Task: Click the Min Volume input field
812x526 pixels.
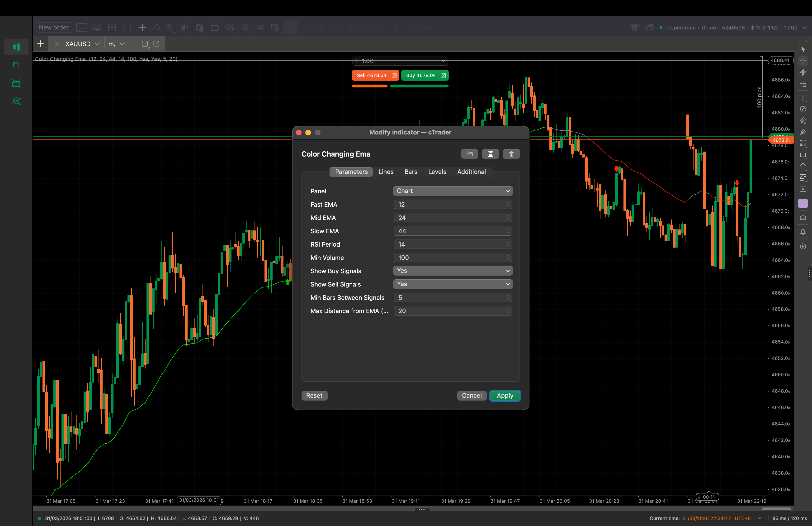Action: click(449, 258)
